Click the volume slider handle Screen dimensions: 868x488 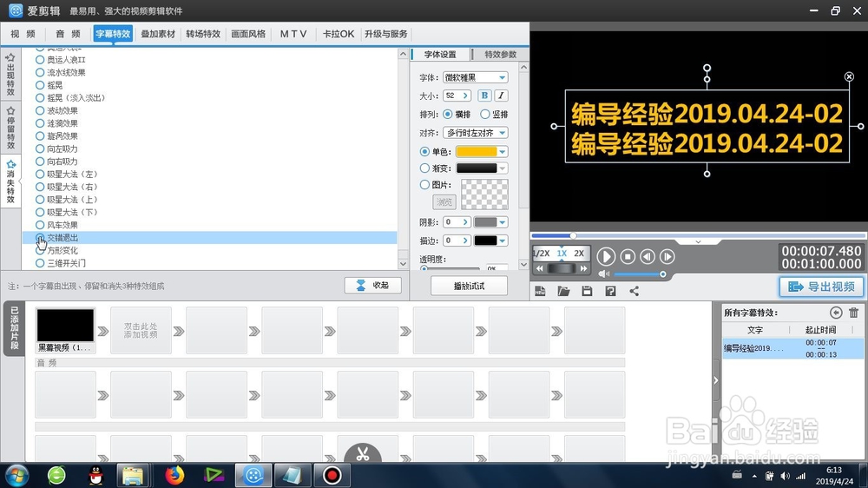pos(662,274)
